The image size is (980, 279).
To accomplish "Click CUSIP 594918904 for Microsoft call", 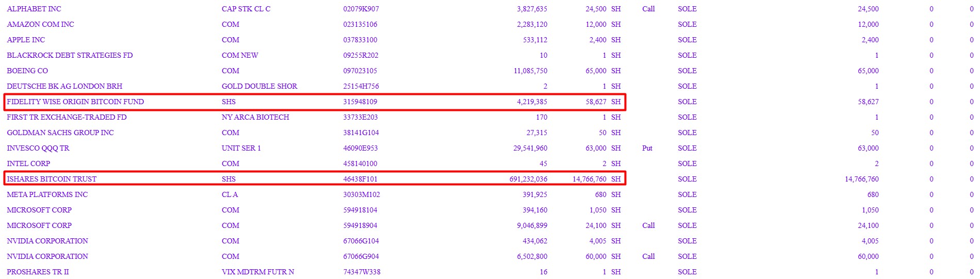I will [361, 225].
